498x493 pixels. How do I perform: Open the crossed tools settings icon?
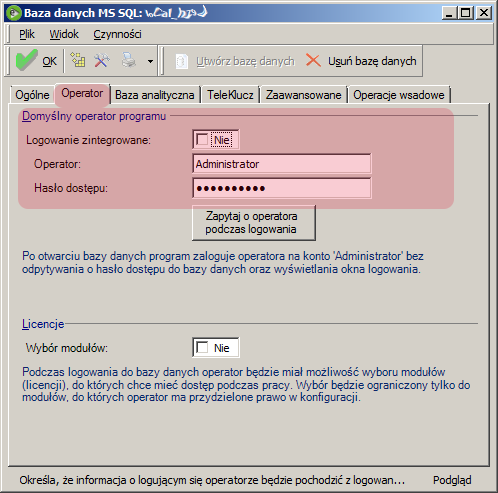pos(102,61)
